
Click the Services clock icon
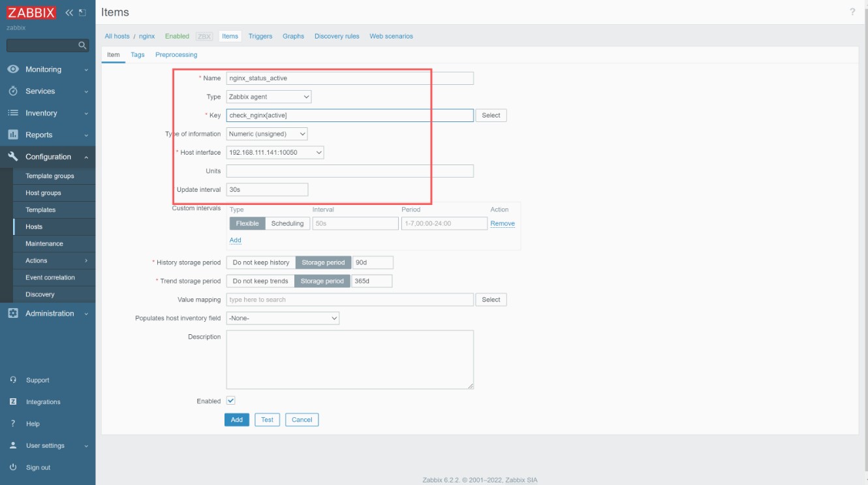click(13, 91)
